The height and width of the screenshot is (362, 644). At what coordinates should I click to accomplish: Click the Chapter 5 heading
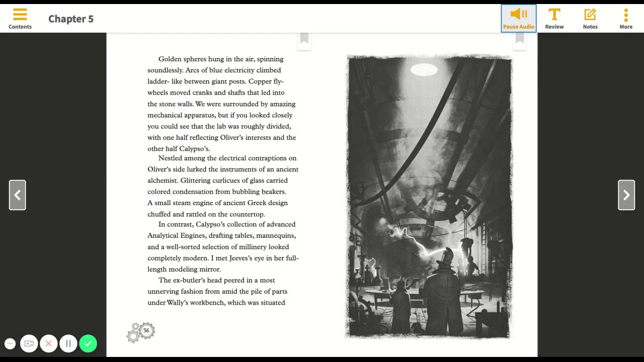coord(71,19)
